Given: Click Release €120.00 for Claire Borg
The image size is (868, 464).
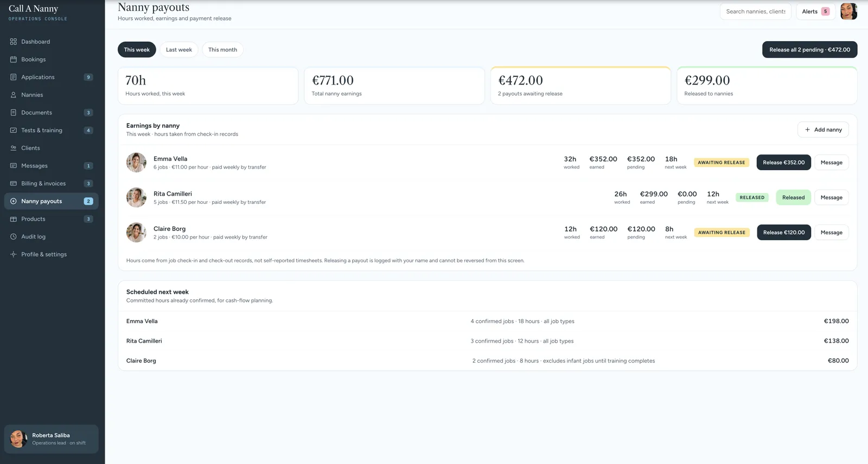Looking at the screenshot, I should pos(784,233).
